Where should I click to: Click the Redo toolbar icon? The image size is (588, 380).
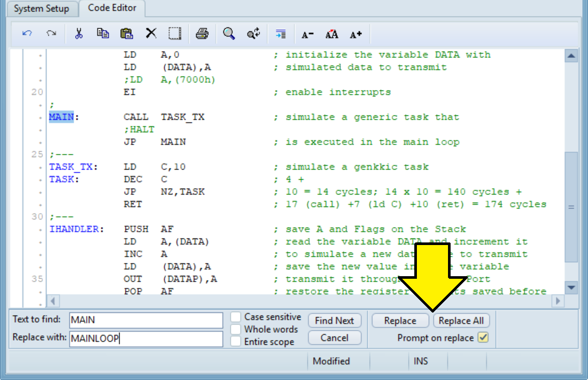coord(51,34)
